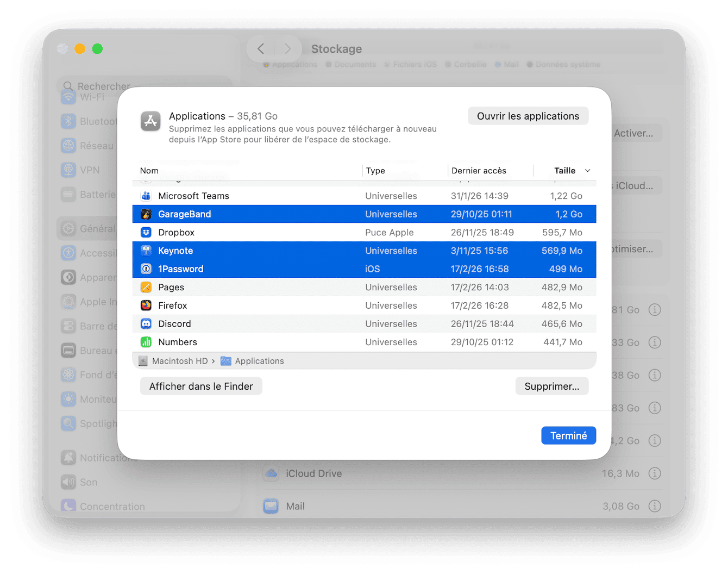This screenshot has width=728, height=574.
Task: Click Ouvrir les applications button
Action: [528, 116]
